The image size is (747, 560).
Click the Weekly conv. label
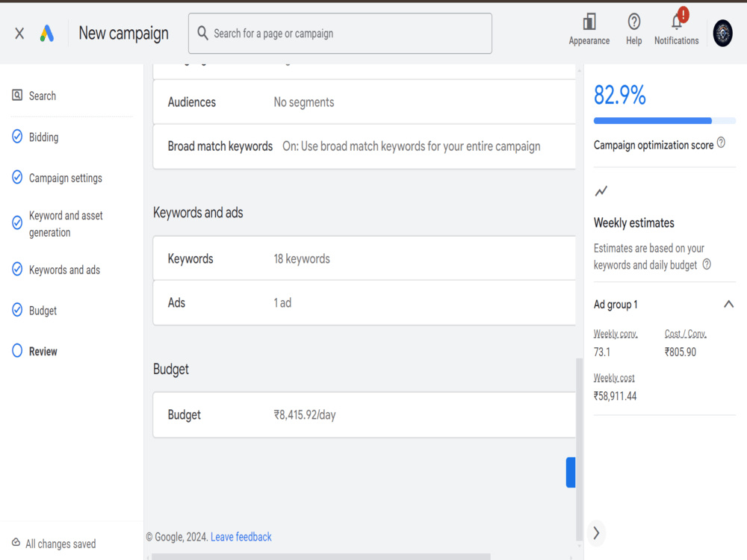click(616, 334)
